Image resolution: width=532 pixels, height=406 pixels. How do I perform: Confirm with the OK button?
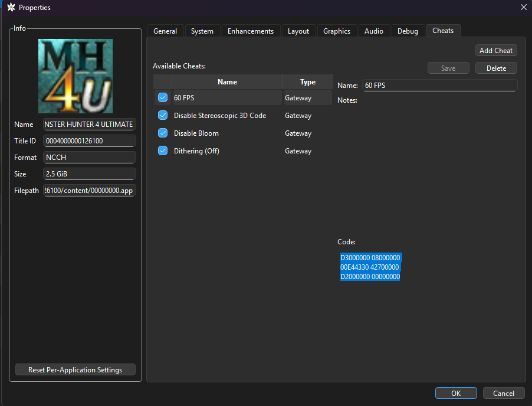pos(456,394)
